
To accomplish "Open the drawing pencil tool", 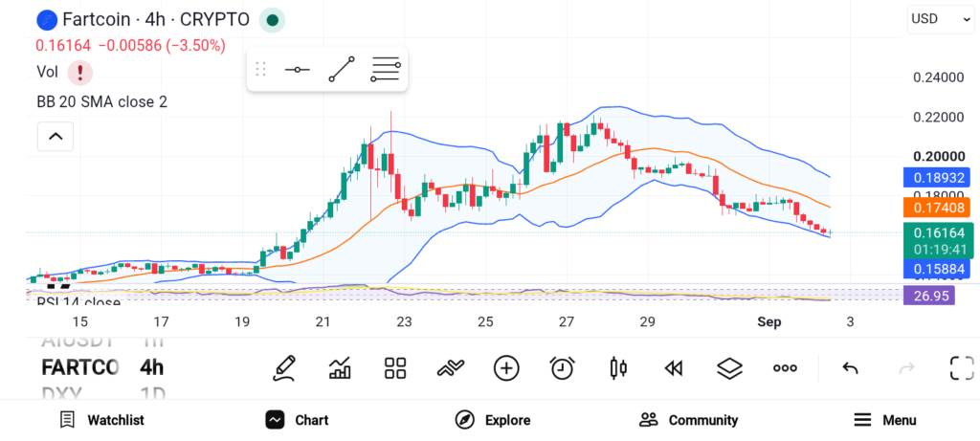I will point(284,368).
